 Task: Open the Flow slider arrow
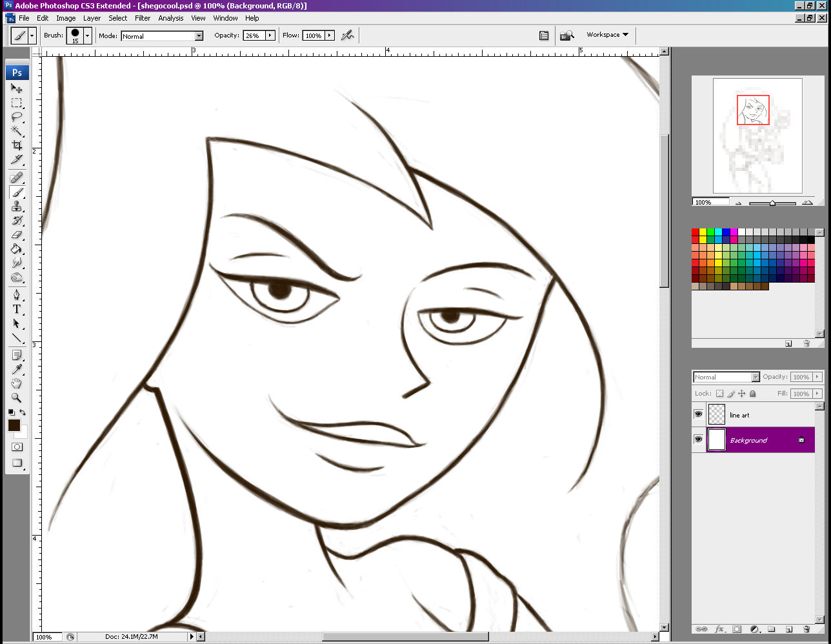[x=330, y=35]
